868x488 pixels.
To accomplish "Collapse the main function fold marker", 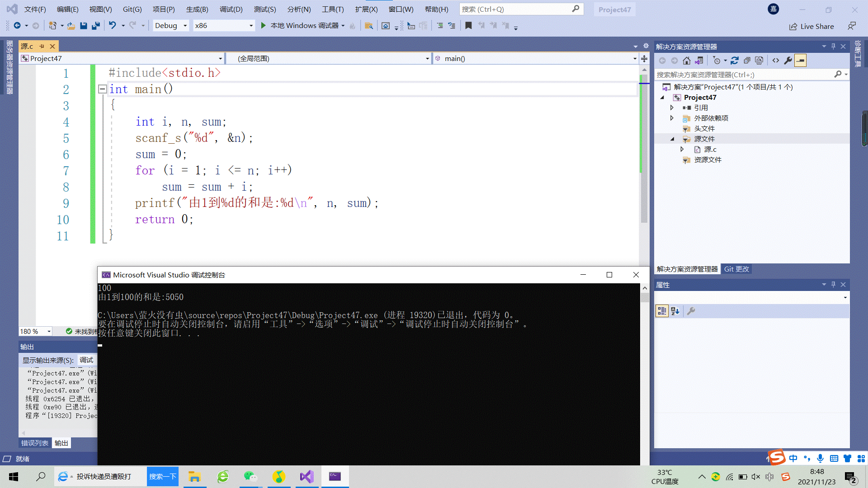I will click(103, 89).
